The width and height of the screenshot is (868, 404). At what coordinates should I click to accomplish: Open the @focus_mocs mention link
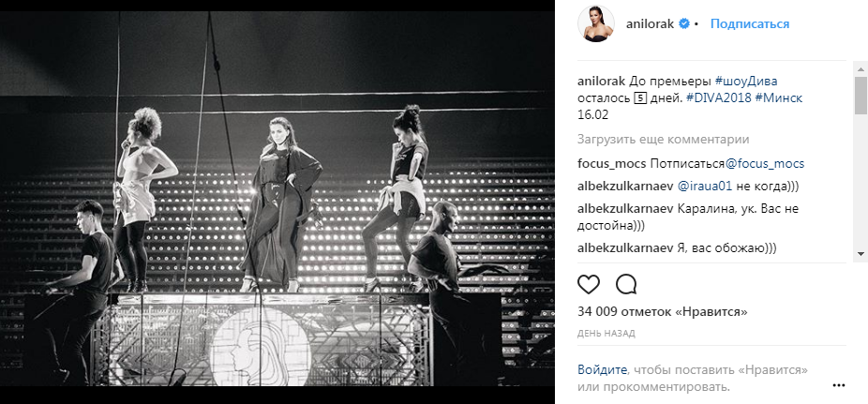[765, 164]
